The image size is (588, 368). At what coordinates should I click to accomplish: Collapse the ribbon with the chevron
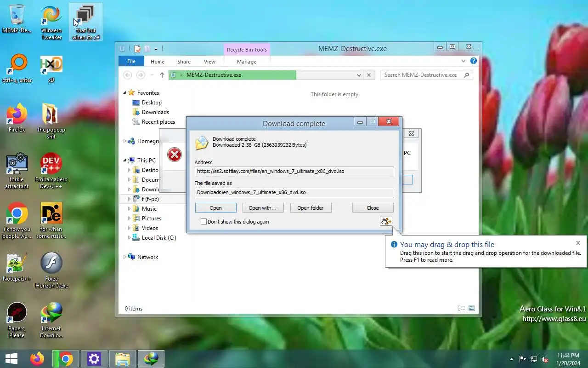[464, 61]
